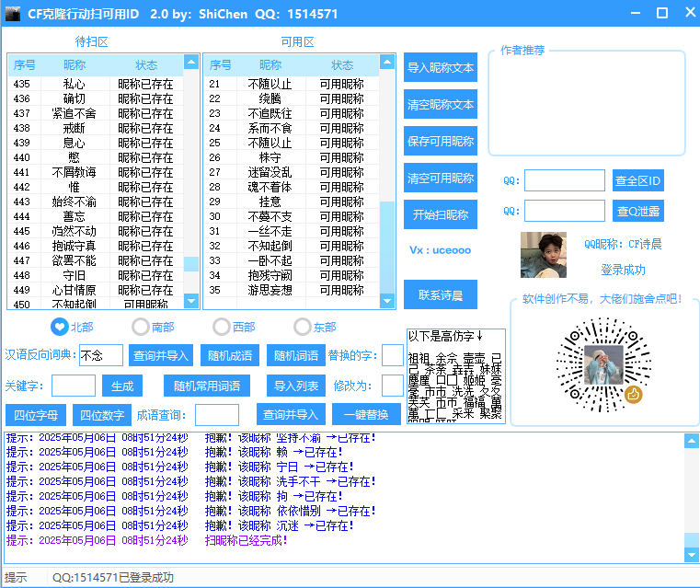Click the 作者推荐 panel area
700x588 pixels.
pos(587,104)
